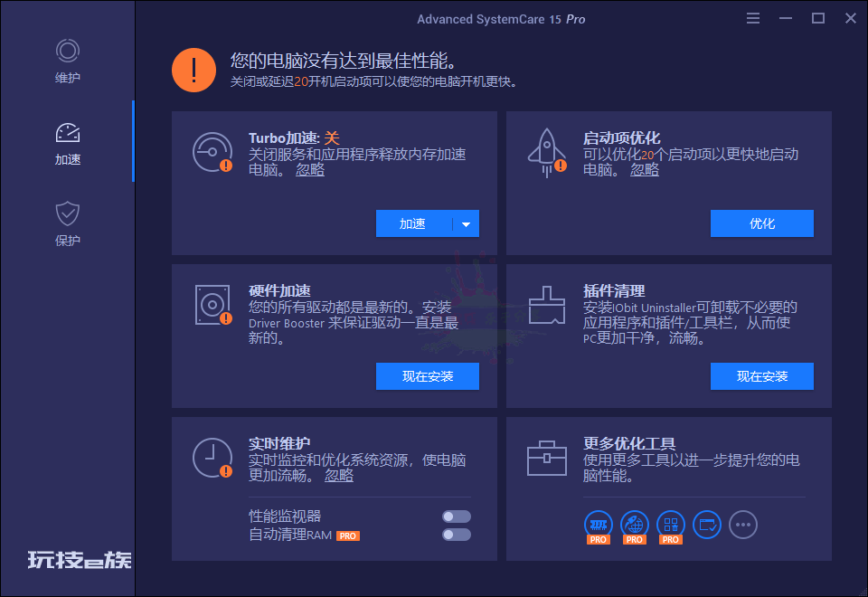The width and height of the screenshot is (868, 597).
Task: Click 现在安装 under 硬件加速
Action: click(428, 376)
